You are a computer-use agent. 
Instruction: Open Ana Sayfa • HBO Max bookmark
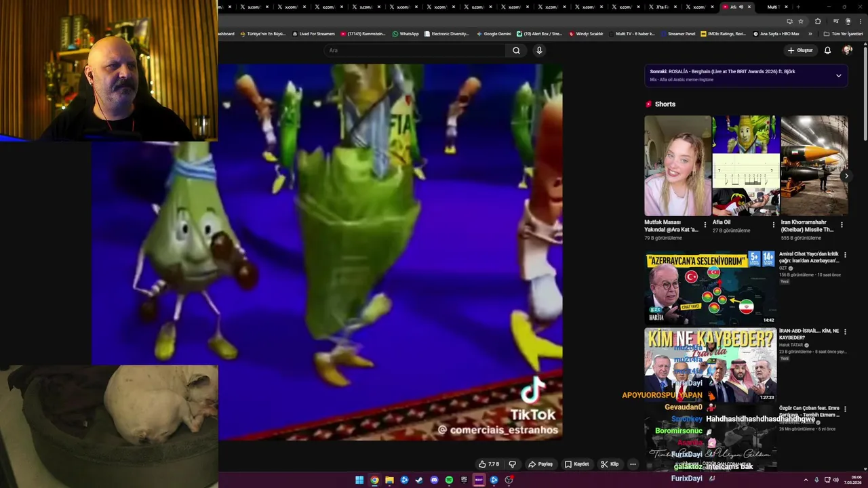(x=775, y=34)
